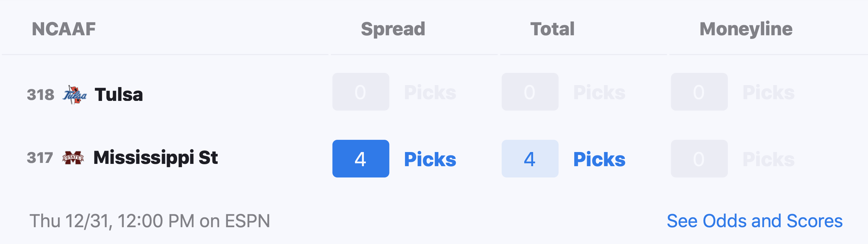This screenshot has width=868, height=244.
Task: Select the Tulsa moneyline picks count box
Action: click(699, 92)
